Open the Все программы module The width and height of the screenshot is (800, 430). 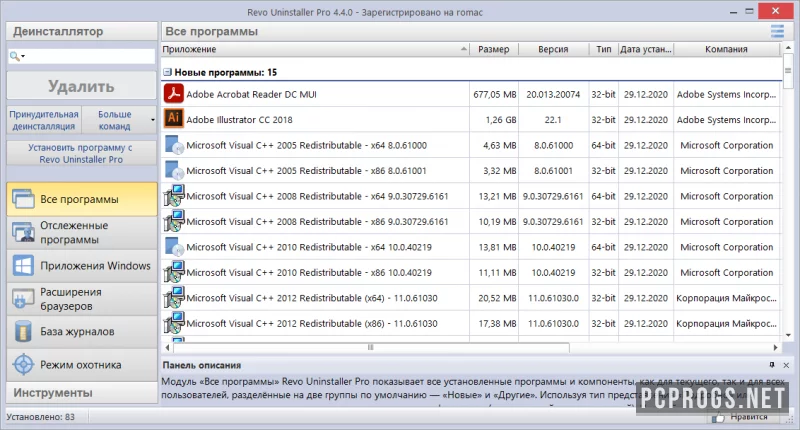coord(82,199)
